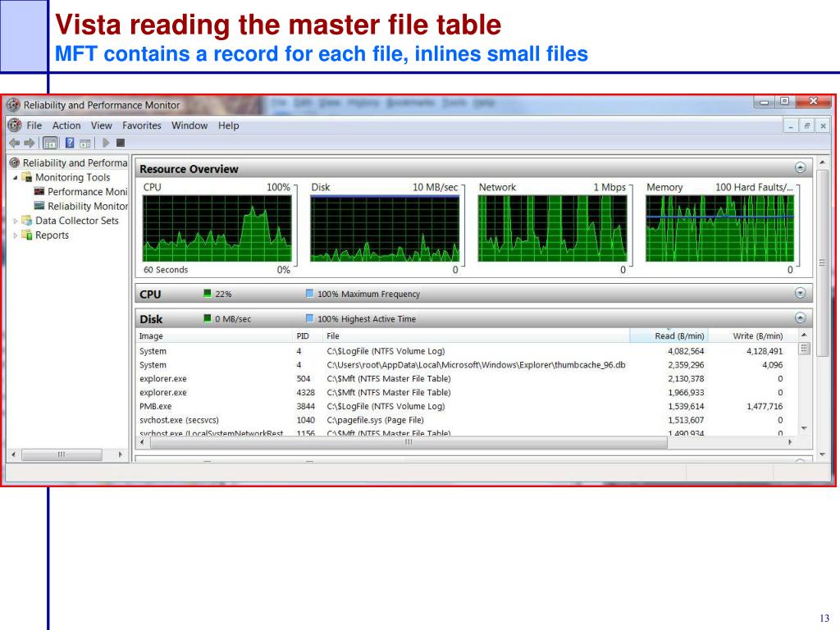Image resolution: width=840 pixels, height=630 pixels.
Task: Sort by the File column header
Action: [476, 336]
